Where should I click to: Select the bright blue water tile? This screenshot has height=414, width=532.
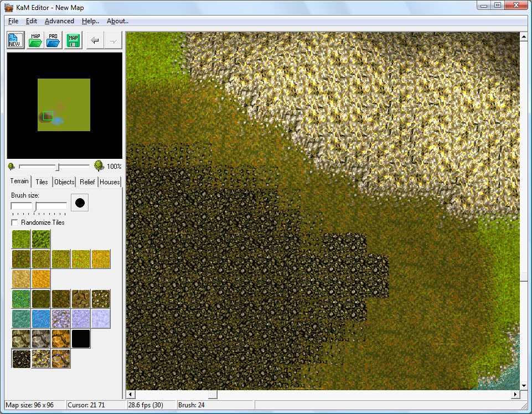coord(41,319)
